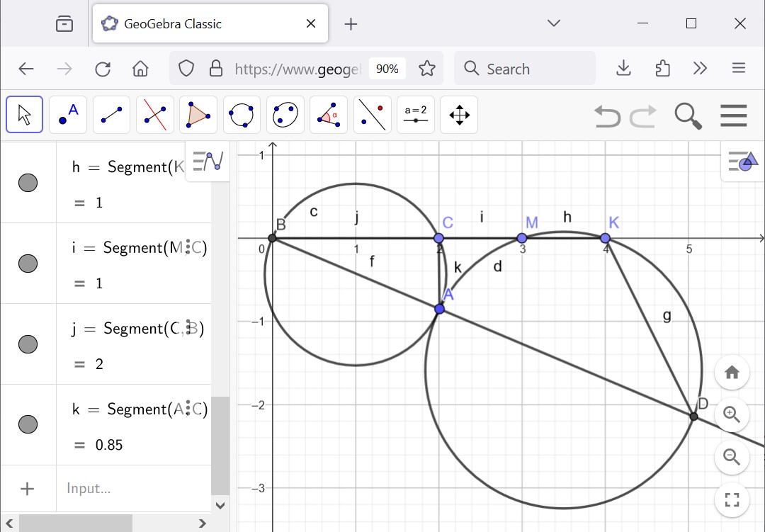Select point K on the graph

tap(605, 238)
